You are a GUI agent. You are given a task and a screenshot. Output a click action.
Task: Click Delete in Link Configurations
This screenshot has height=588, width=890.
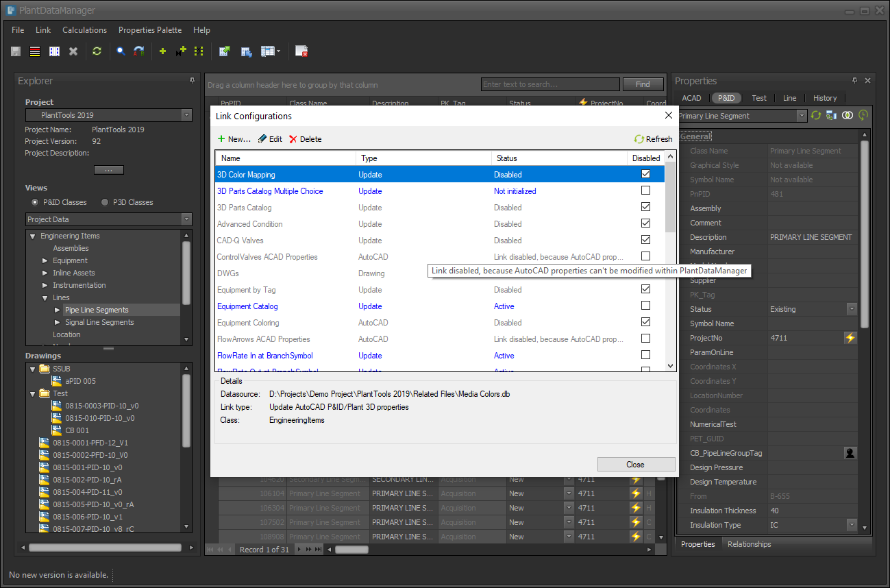coord(305,139)
